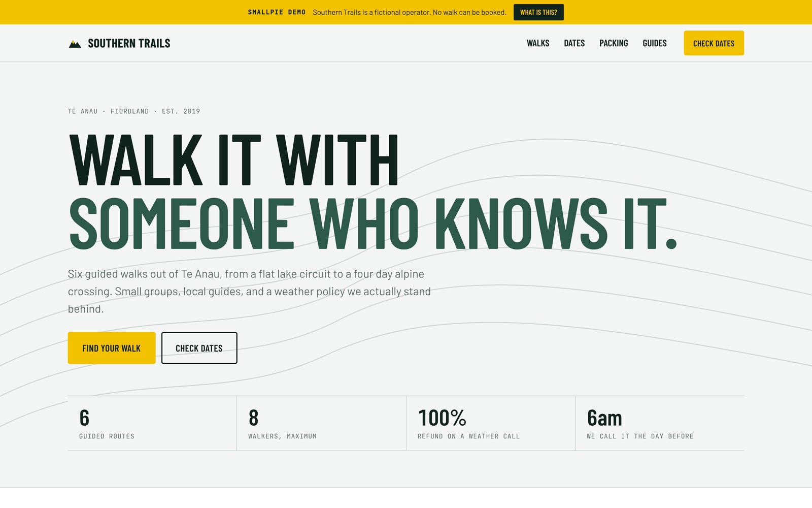Click the yellow Check Dates header button

coord(714,43)
